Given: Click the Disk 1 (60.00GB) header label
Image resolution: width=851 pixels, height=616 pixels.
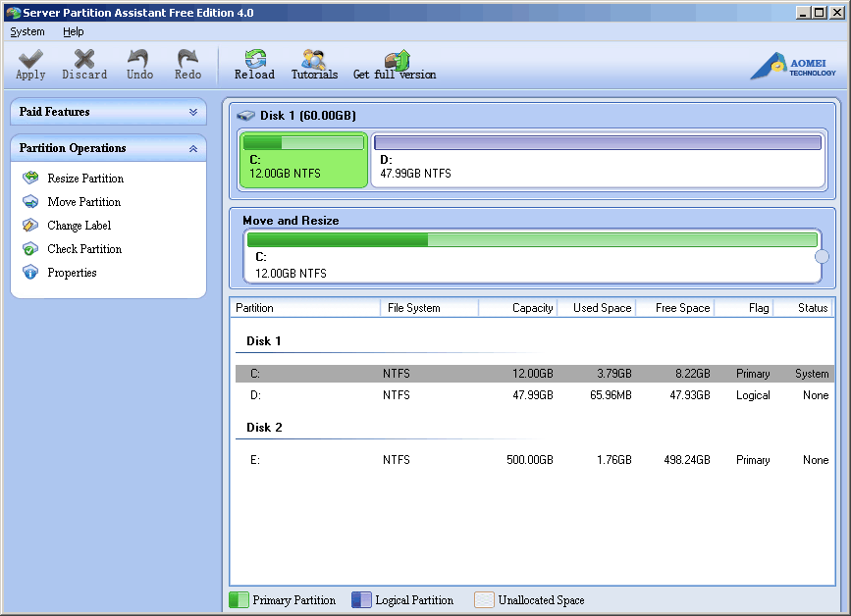Looking at the screenshot, I should coord(308,115).
